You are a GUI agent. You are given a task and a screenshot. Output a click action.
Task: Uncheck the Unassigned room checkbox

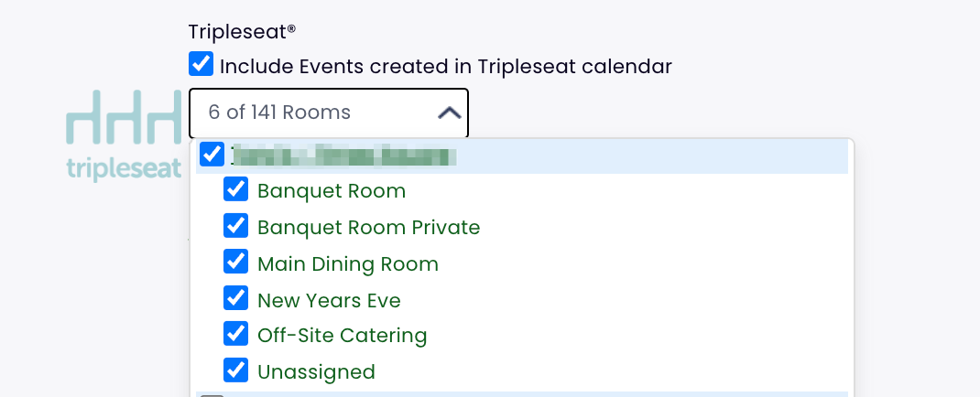[x=236, y=370]
